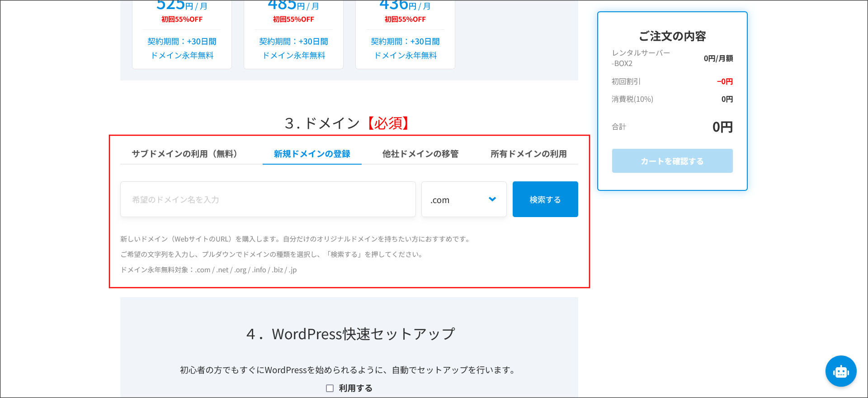The width and height of the screenshot is (868, 398).
Task: Enable the WordPress 利用する checkbox
Action: 330,388
